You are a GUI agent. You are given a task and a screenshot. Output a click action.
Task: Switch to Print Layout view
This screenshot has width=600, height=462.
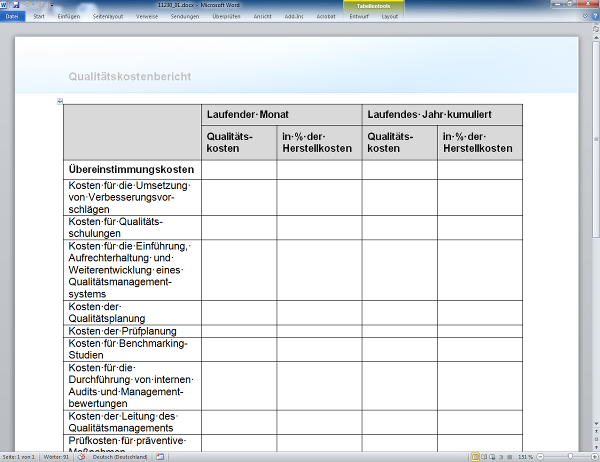[x=475, y=457]
